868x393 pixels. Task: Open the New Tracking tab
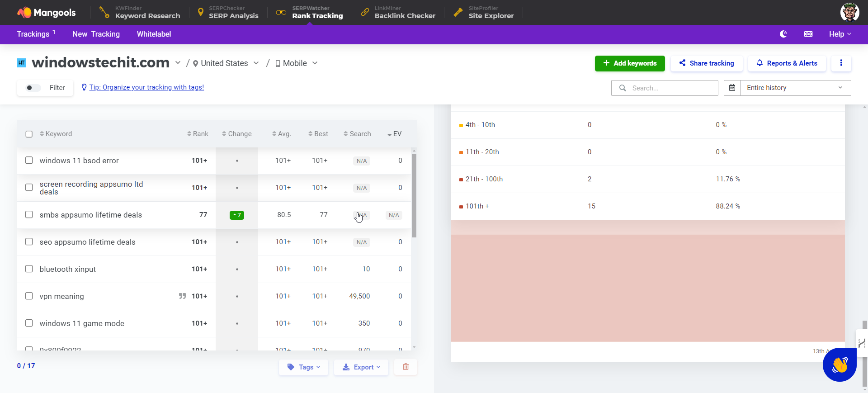pos(96,34)
